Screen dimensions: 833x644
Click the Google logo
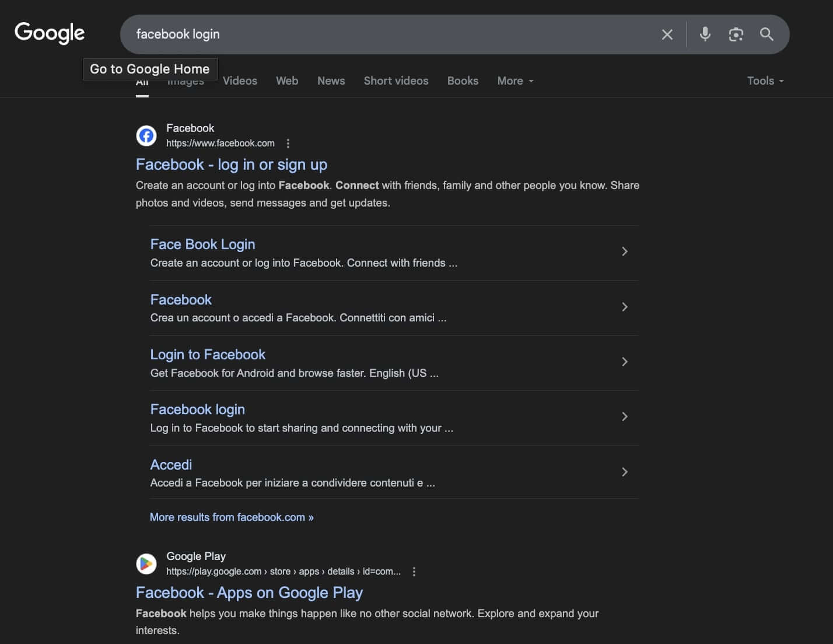[50, 33]
